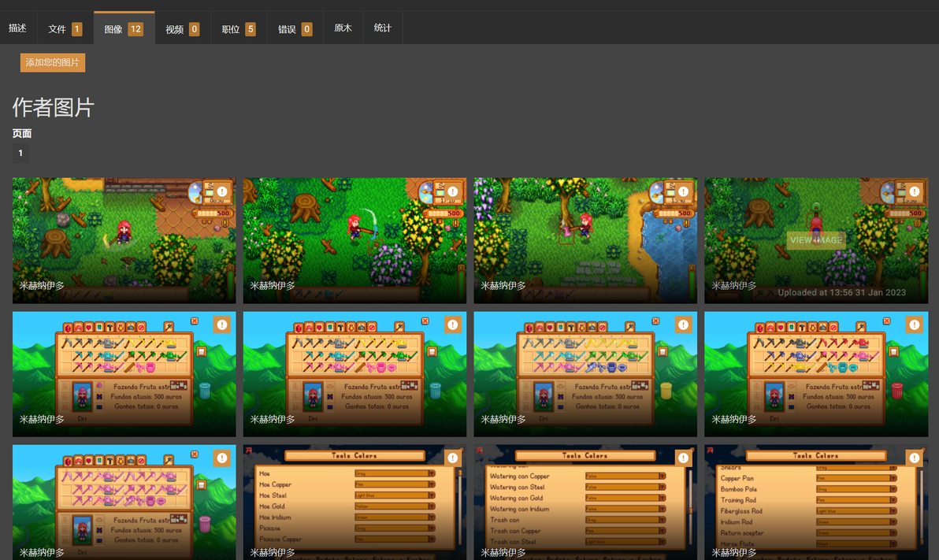The height and width of the screenshot is (560, 939).
Task: Report the image showing VIEW IMAGE overlay
Action: pos(914,191)
